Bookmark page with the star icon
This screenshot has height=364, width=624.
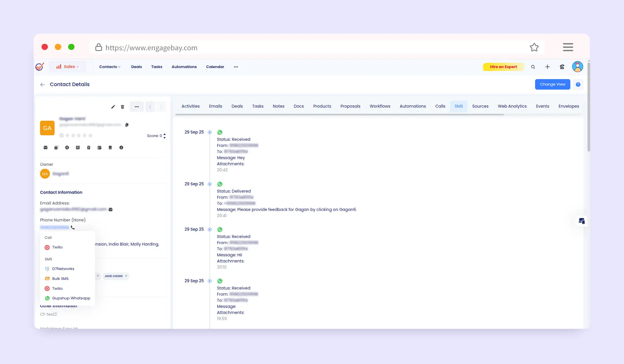pos(534,48)
